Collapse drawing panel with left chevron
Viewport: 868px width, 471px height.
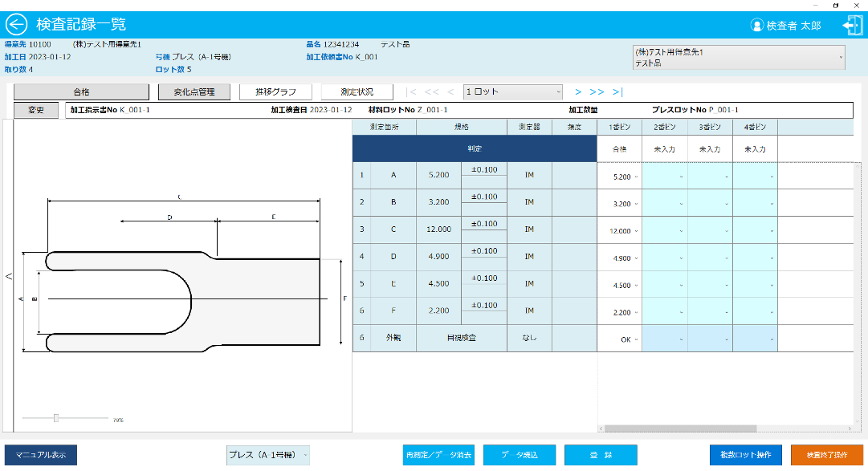[9, 276]
